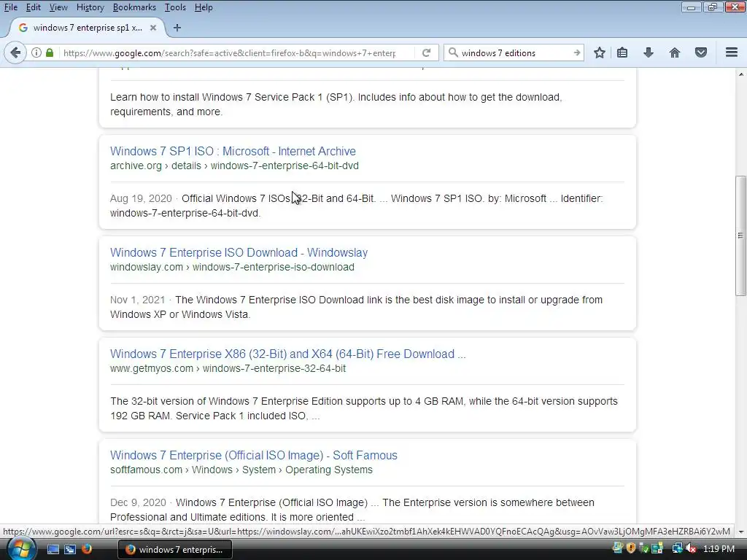Open Windows 7 SP1 ISO Internet Archive link

click(x=233, y=151)
